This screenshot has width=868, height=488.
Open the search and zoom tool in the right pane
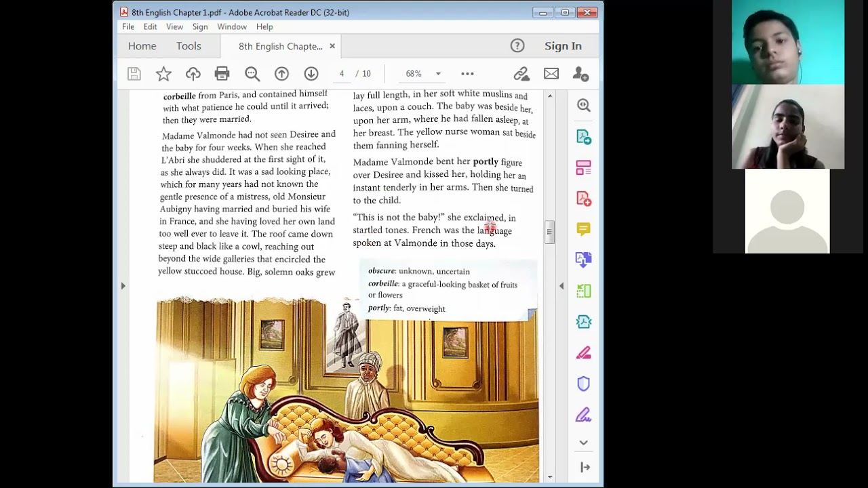tap(584, 105)
